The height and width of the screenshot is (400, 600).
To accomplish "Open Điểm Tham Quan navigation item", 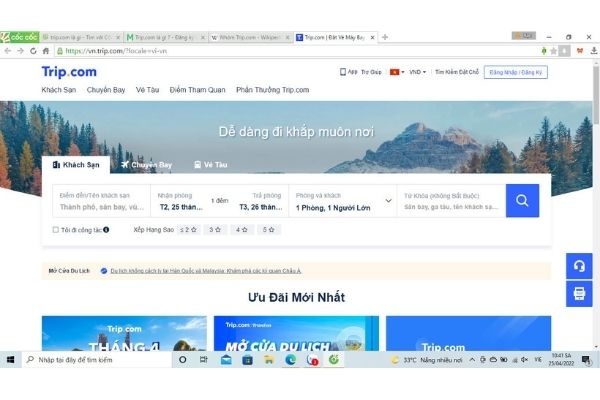I will coord(197,90).
